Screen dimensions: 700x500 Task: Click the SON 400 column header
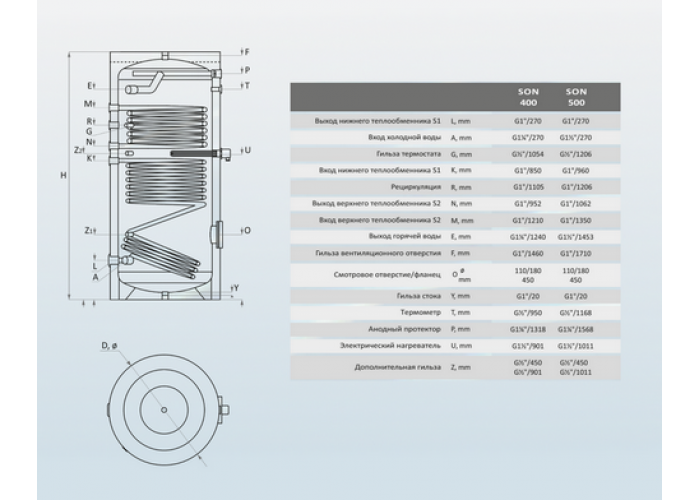(x=528, y=97)
